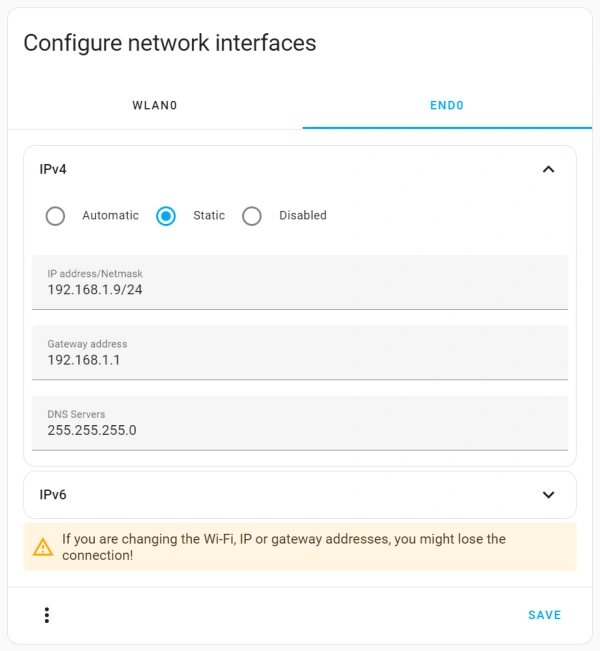Click the IPv6 section header label

[x=53, y=494]
